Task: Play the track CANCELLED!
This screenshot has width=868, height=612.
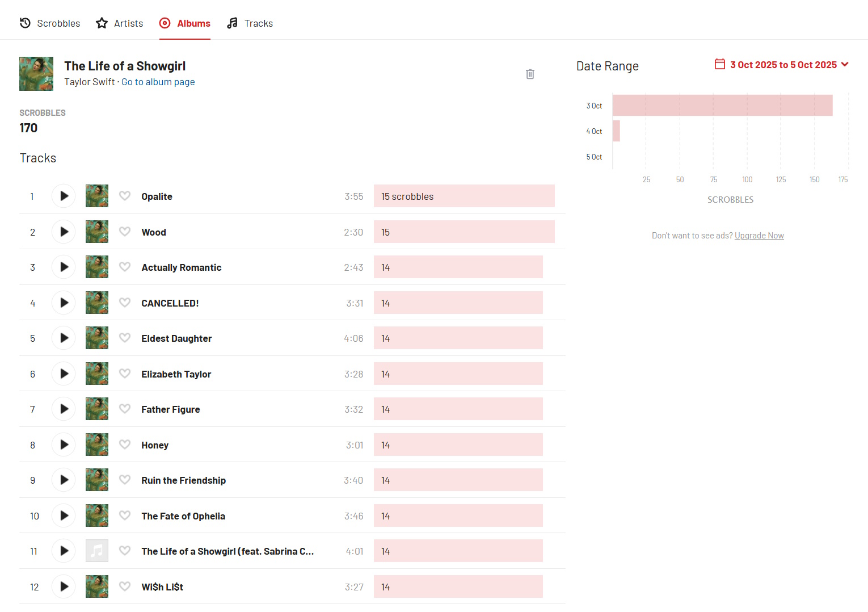Action: pyautogui.click(x=64, y=303)
